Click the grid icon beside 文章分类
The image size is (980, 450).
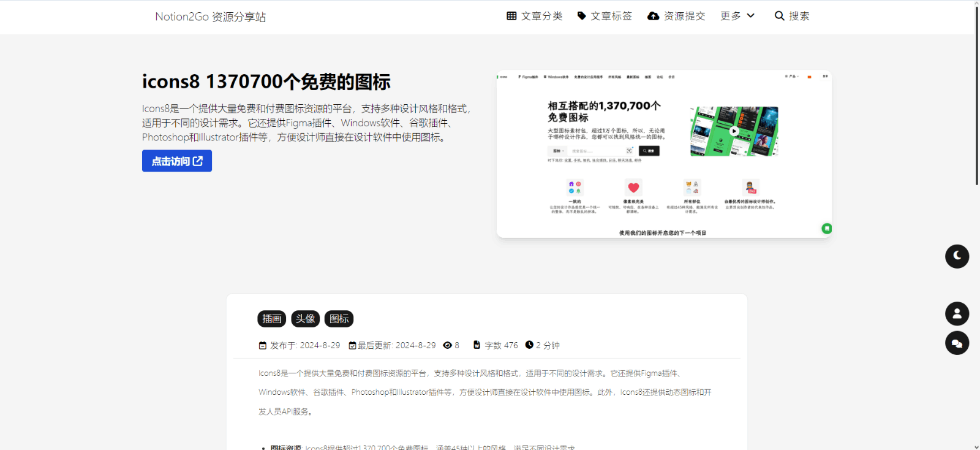(511, 16)
